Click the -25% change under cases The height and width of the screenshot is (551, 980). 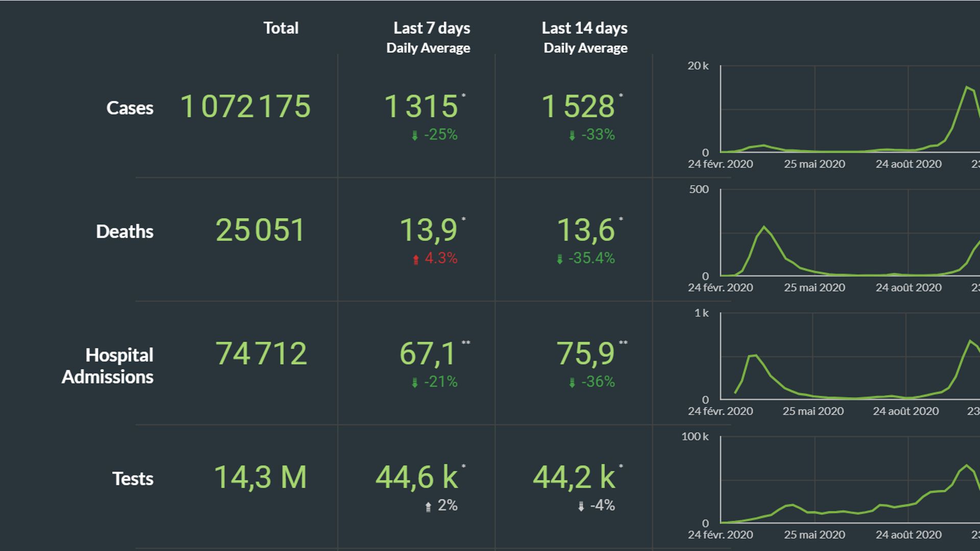(x=440, y=135)
